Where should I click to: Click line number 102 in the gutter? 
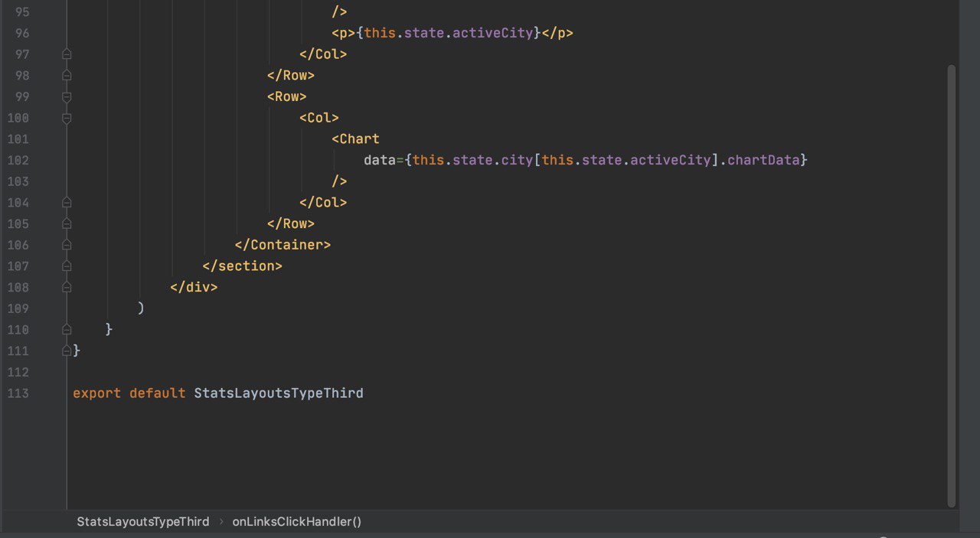pos(18,160)
